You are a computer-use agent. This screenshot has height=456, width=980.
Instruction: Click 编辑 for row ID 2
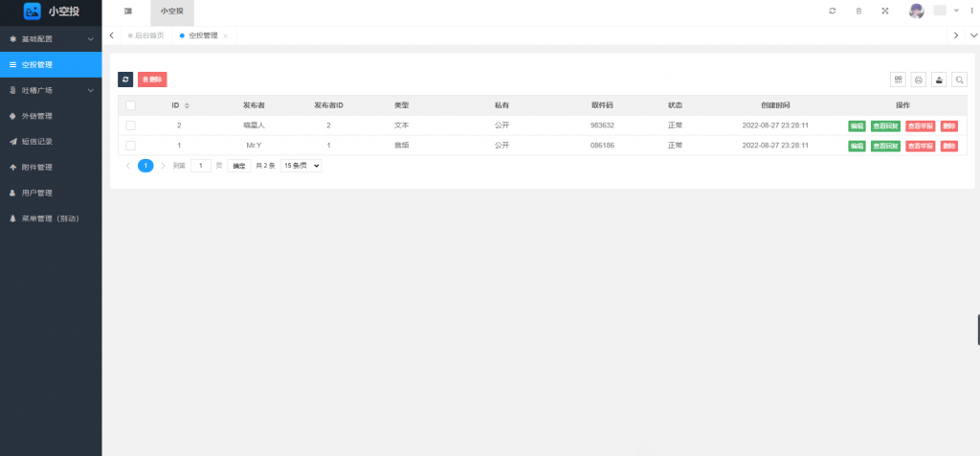click(857, 125)
